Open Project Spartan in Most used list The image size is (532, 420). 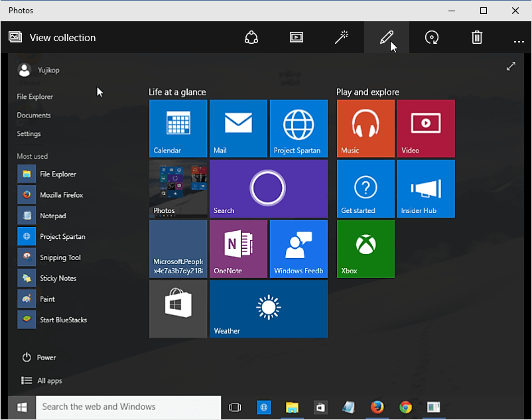(51, 236)
